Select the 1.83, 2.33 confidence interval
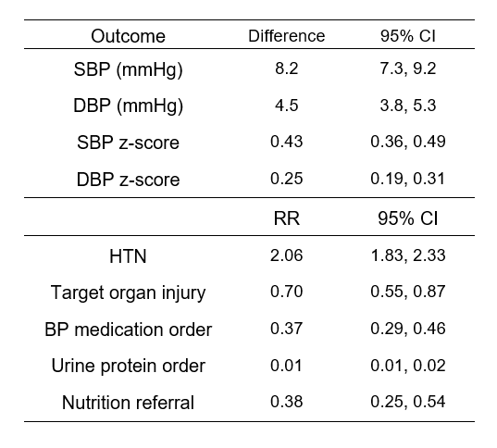The height and width of the screenshot is (448, 497). [408, 255]
